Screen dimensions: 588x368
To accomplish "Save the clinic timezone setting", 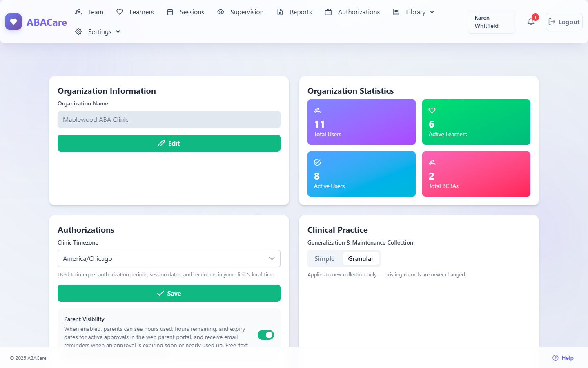I will [169, 293].
